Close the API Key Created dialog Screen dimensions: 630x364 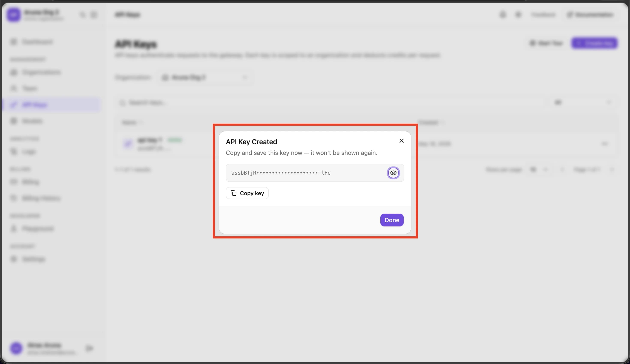click(x=402, y=141)
